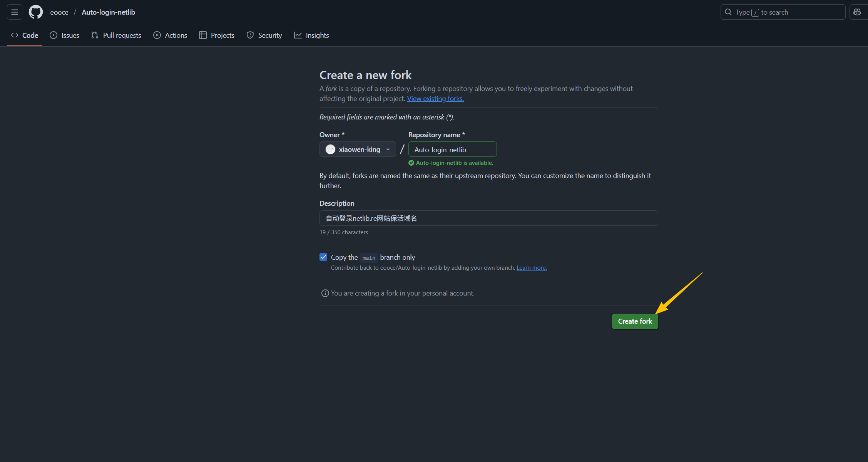Click the search magnifier icon
868x462 pixels.
pos(728,12)
